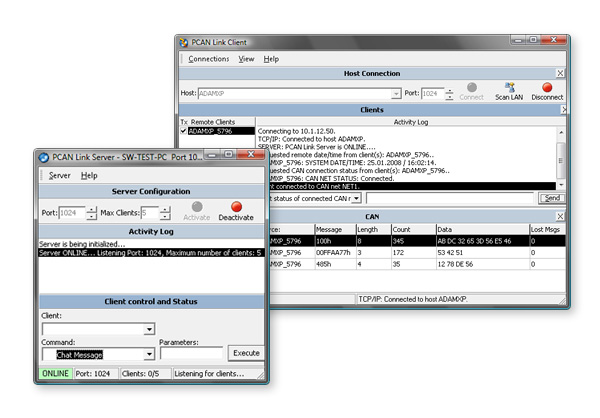Open the Help menu in Link Client
The image size is (600, 418).
[x=271, y=59]
